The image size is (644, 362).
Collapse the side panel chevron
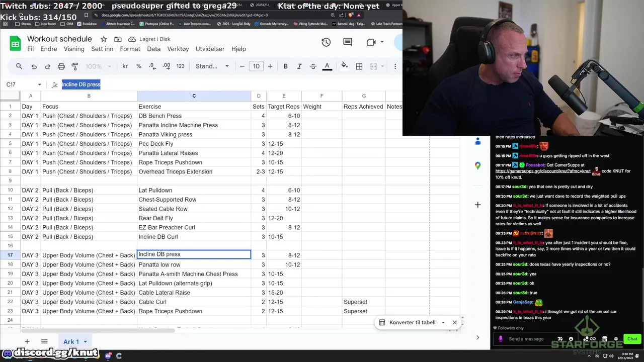tap(477, 337)
